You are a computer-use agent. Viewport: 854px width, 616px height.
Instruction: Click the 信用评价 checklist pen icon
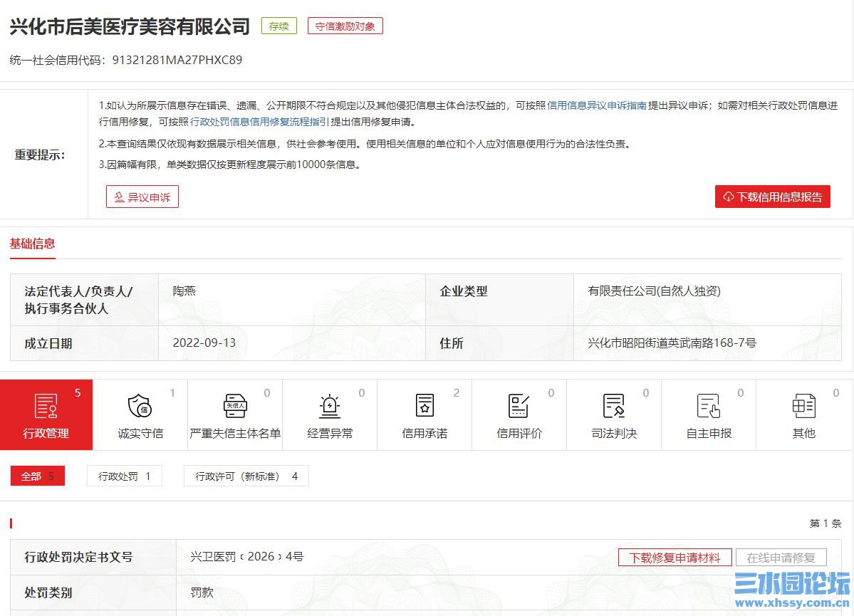point(519,406)
